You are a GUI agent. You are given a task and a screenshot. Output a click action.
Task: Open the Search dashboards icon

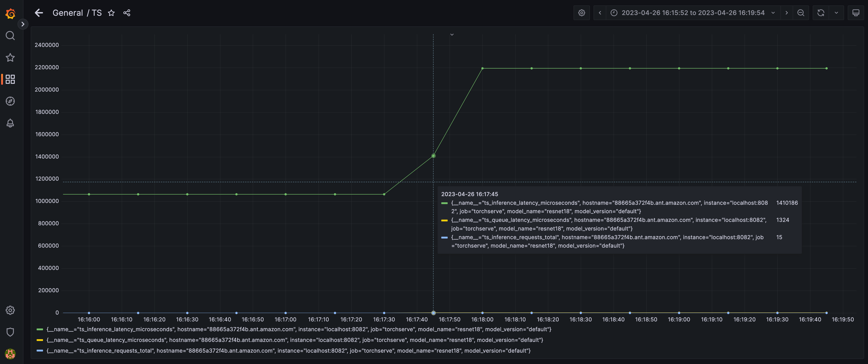point(10,36)
